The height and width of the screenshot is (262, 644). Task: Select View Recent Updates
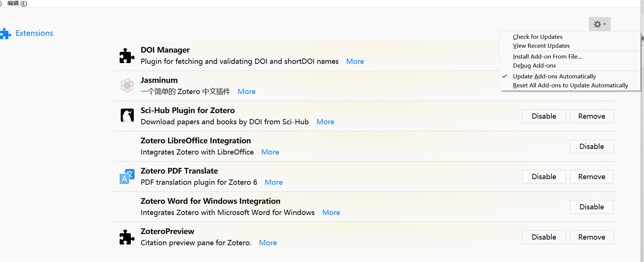541,46
